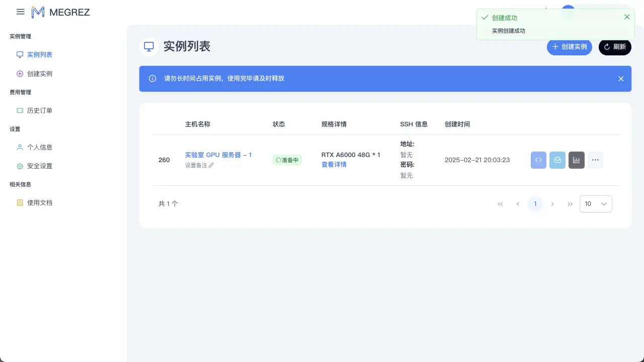Open the monitoring chart icon for instance

pos(577,160)
